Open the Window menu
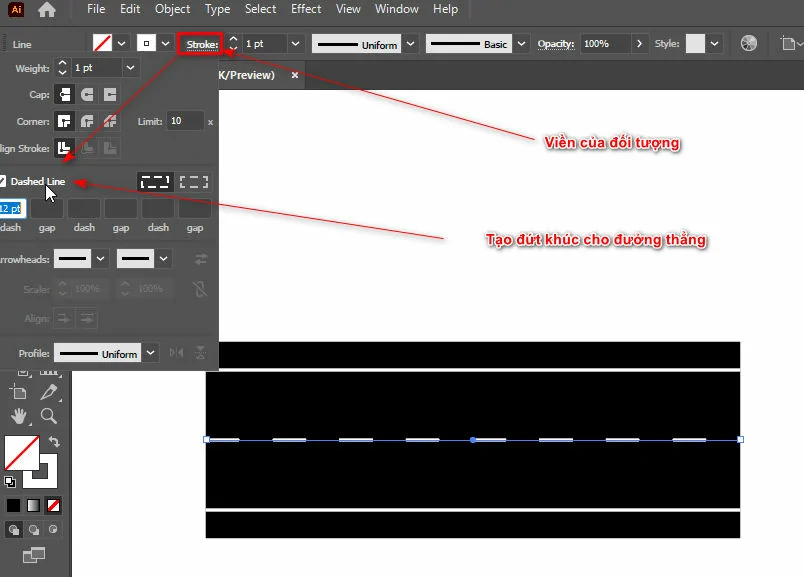 point(397,9)
